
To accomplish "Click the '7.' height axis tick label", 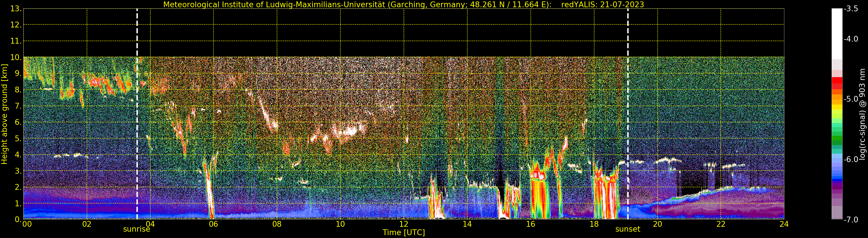I will coord(18,106).
